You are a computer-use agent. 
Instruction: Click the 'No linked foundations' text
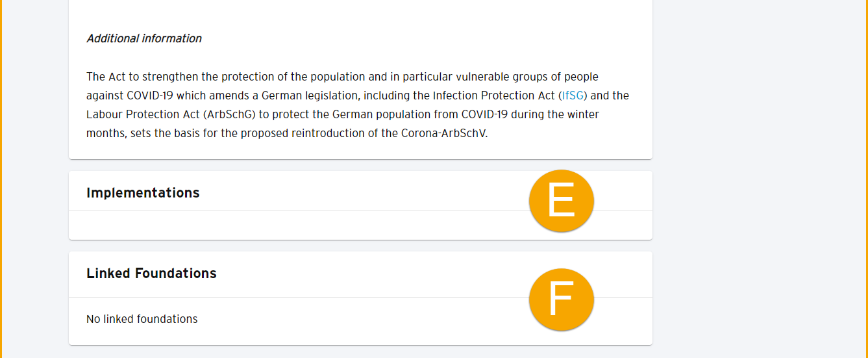pyautogui.click(x=142, y=319)
